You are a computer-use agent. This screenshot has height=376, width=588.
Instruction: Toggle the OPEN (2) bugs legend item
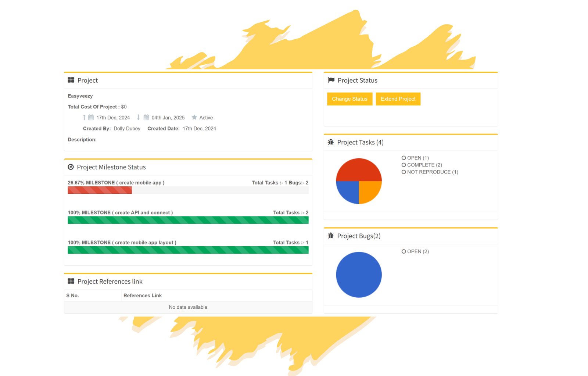click(x=415, y=252)
